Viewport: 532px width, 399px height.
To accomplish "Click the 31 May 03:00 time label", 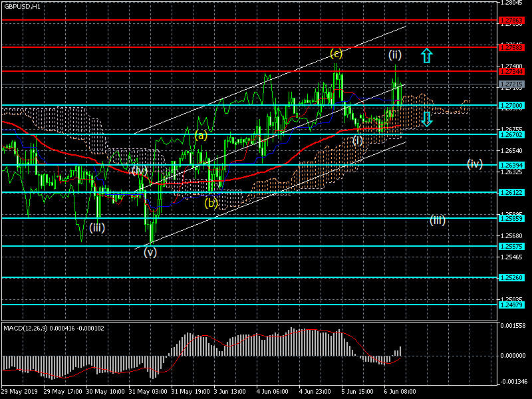I will click(148, 392).
